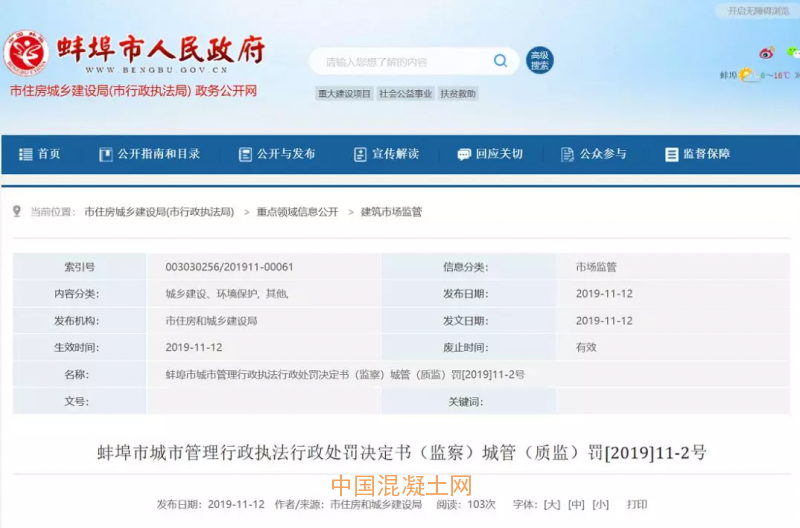Open 公开指南和目录 navigation tab
Image resolution: width=800 pixels, height=528 pixels.
coord(149,154)
